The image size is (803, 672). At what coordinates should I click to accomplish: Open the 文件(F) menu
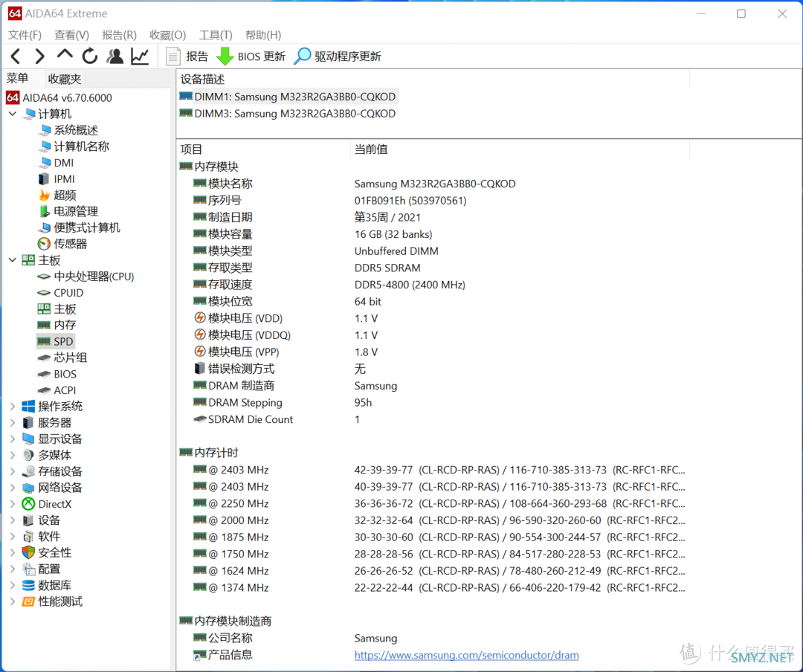tap(25, 35)
